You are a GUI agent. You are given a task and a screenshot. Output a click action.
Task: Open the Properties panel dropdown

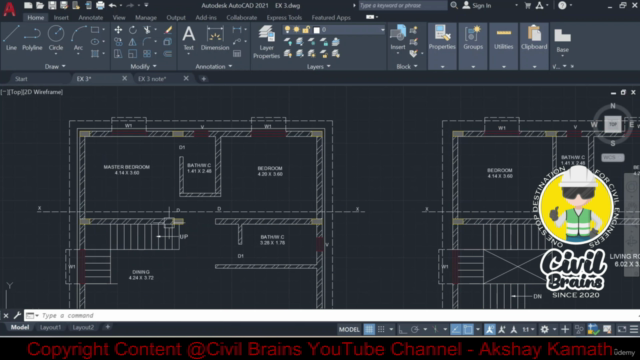click(x=442, y=67)
